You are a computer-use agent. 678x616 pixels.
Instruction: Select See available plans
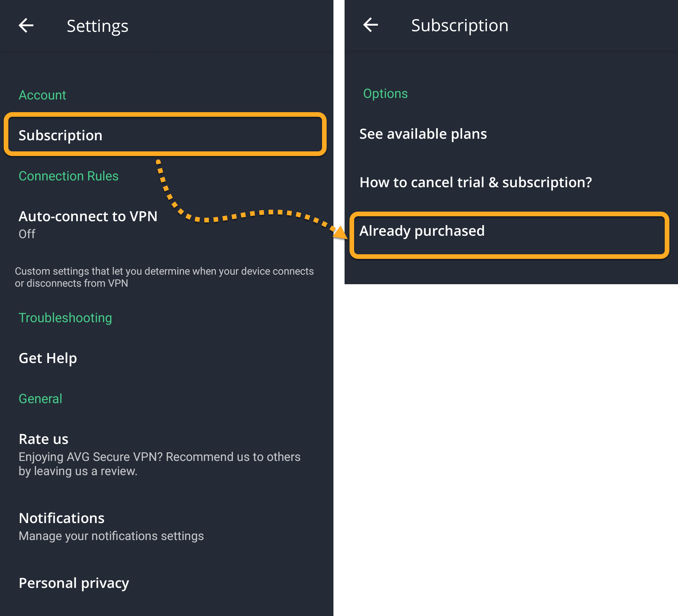click(x=511, y=134)
